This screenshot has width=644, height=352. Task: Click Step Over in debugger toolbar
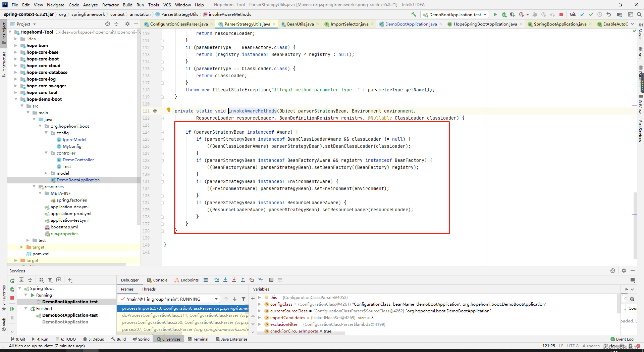pyautogui.click(x=217, y=280)
